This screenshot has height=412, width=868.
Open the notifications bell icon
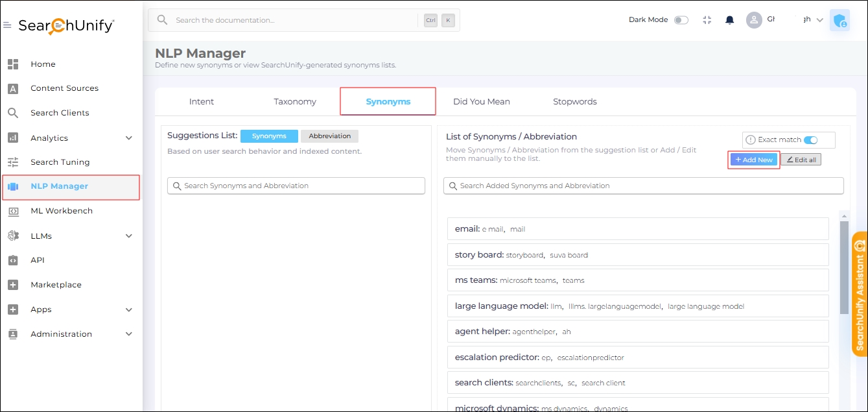coord(729,20)
